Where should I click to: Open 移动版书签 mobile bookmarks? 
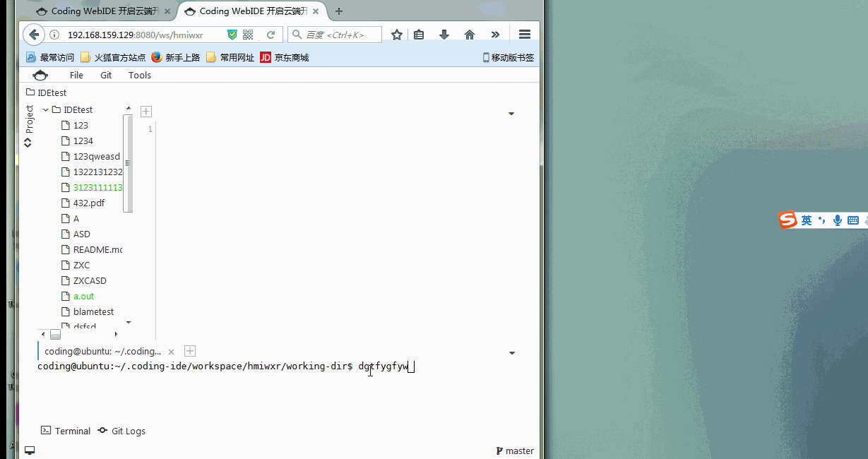pos(508,57)
